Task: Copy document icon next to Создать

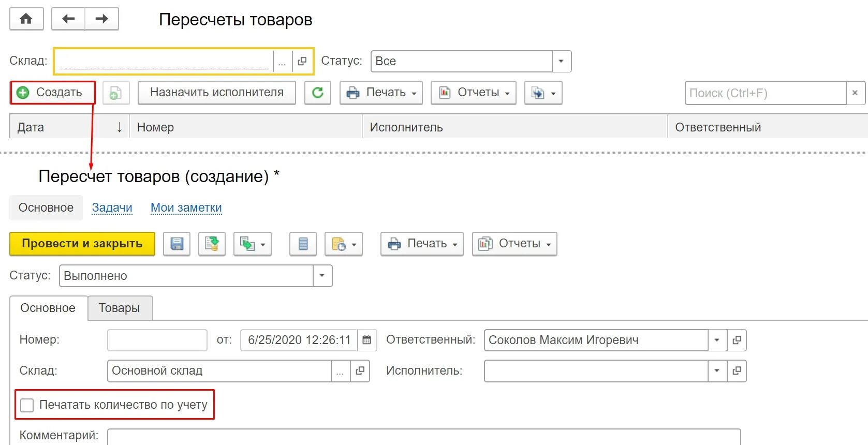Action: pyautogui.click(x=116, y=93)
